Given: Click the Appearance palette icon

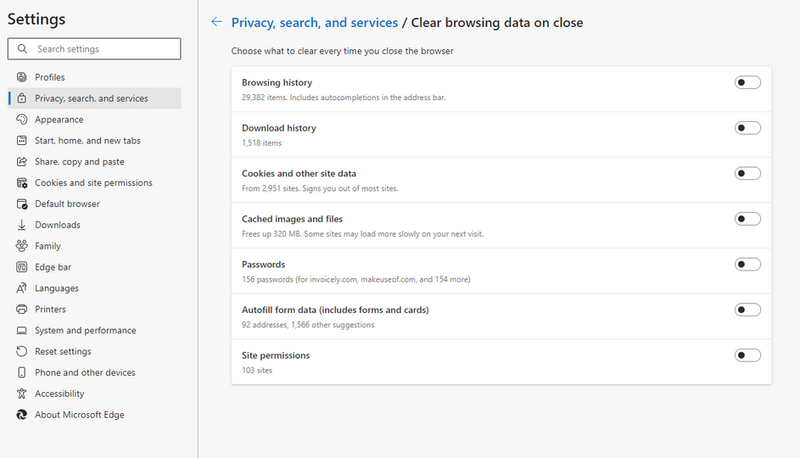Looking at the screenshot, I should point(22,119).
